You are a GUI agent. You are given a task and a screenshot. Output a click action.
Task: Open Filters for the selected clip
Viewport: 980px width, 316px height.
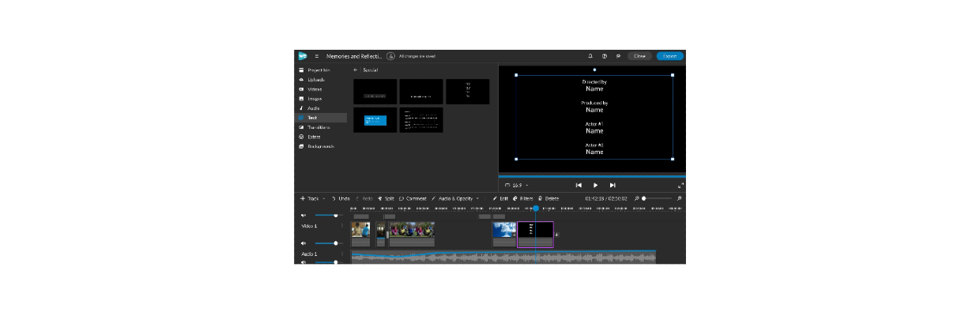(522, 198)
